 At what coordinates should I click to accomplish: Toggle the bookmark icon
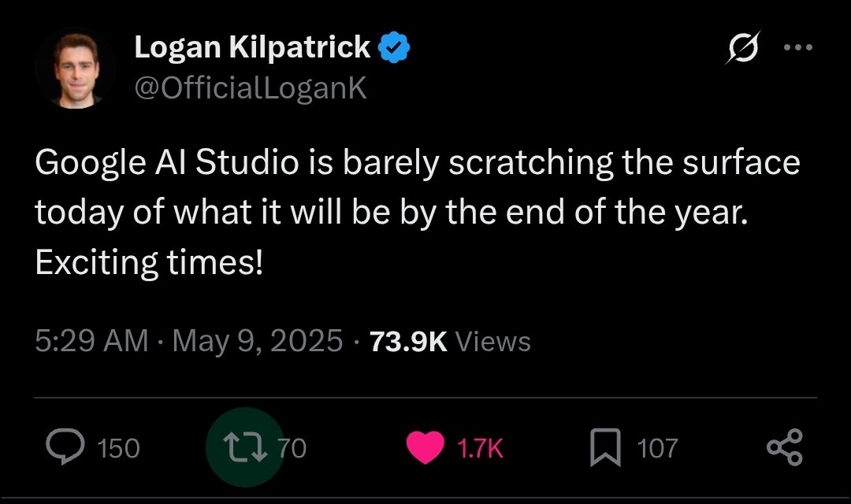pyautogui.click(x=605, y=447)
